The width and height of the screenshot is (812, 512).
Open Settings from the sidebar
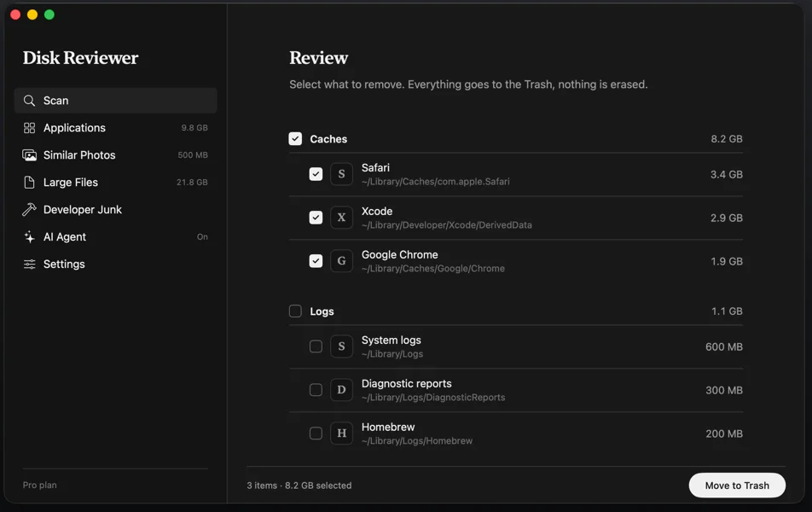[x=115, y=265]
